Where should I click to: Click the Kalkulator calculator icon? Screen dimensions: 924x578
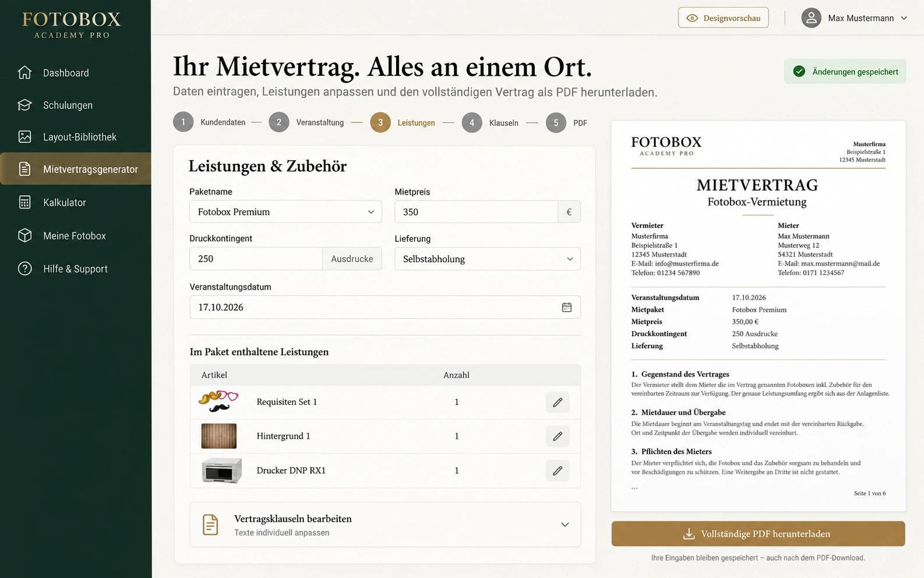coord(24,202)
